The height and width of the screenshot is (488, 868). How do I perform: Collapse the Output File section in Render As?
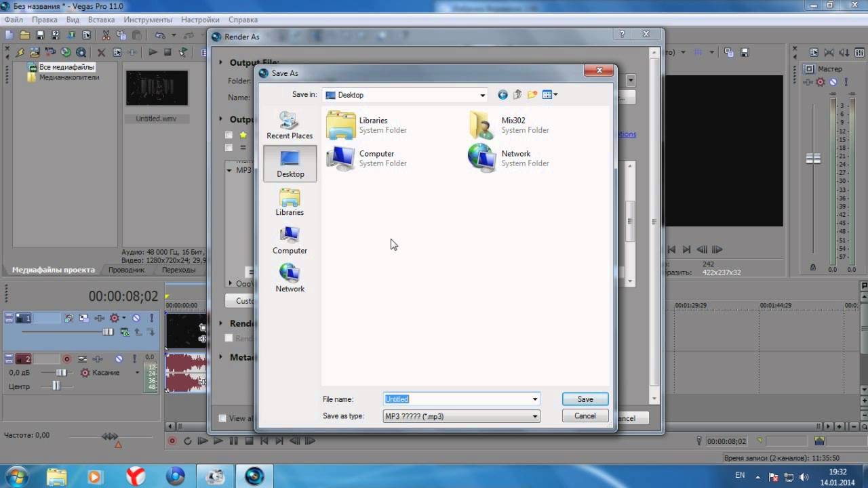221,62
